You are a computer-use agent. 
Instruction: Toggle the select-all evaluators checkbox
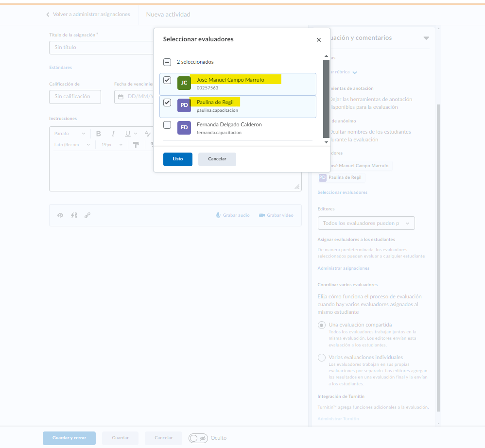click(x=167, y=62)
